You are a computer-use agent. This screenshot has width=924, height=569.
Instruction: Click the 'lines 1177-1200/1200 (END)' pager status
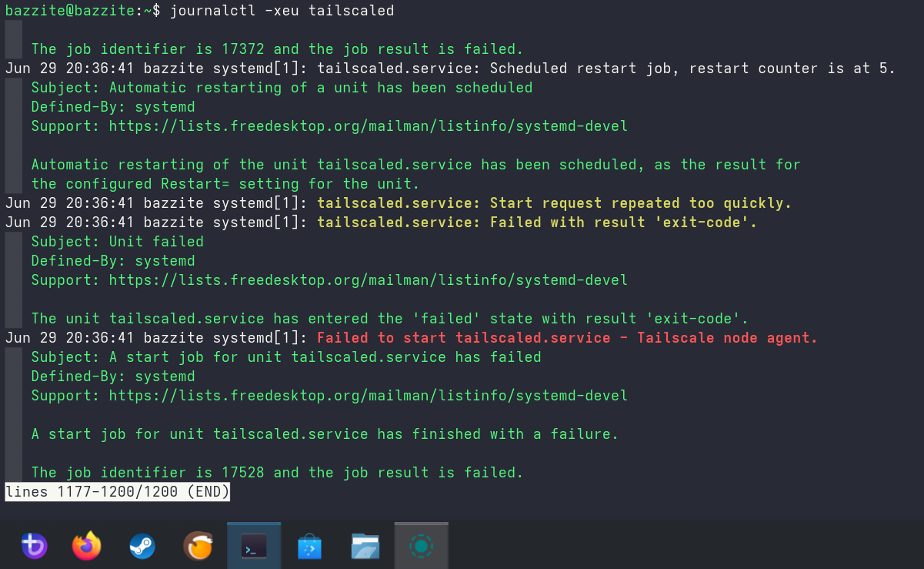[x=117, y=491]
